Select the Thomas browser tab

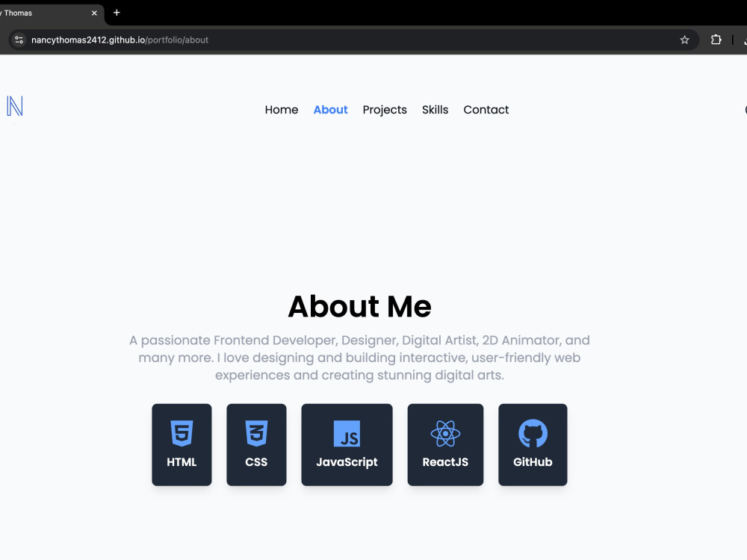click(50, 13)
